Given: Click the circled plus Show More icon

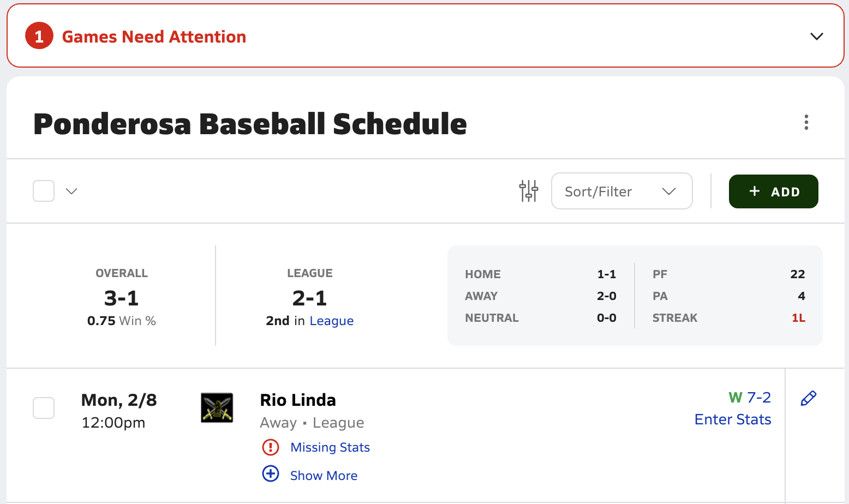Looking at the screenshot, I should pyautogui.click(x=271, y=473).
